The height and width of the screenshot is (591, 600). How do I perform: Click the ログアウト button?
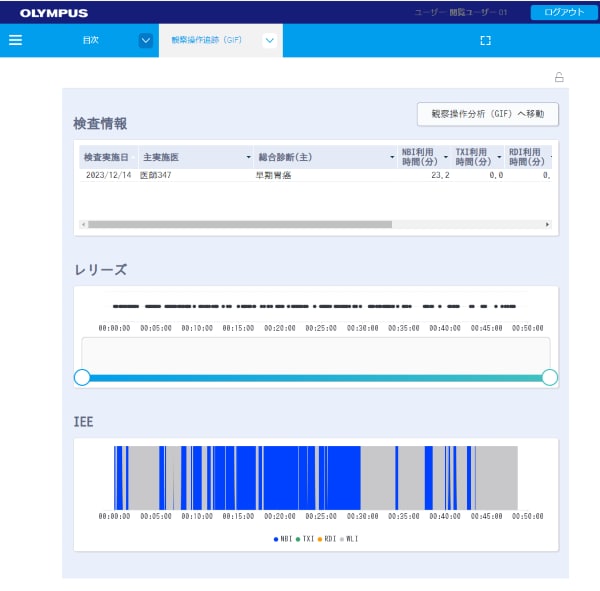[x=564, y=12]
